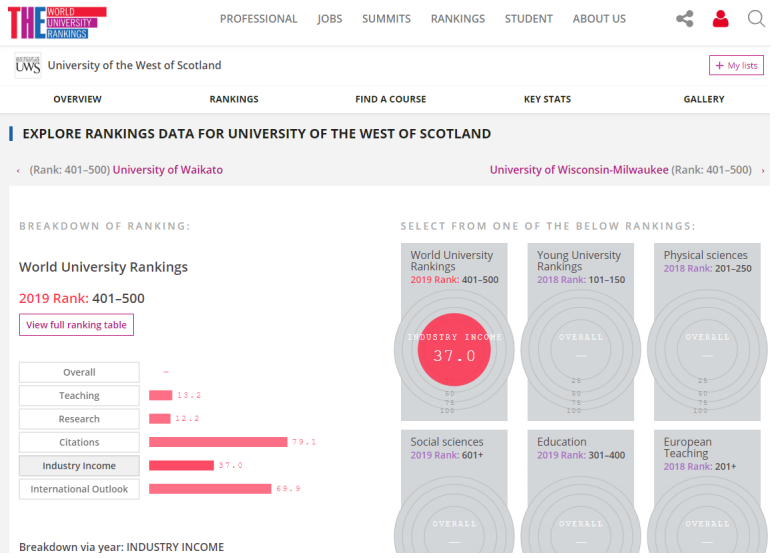Switch to the Key Stats tab
This screenshot has width=780, height=558.
pyautogui.click(x=547, y=99)
